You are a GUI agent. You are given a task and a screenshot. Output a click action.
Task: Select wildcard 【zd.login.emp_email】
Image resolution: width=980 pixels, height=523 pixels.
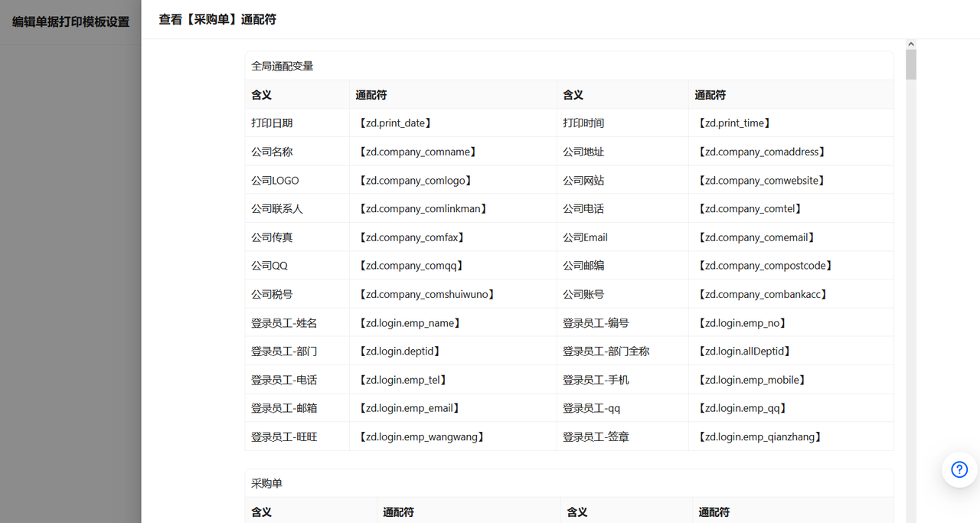coord(410,409)
